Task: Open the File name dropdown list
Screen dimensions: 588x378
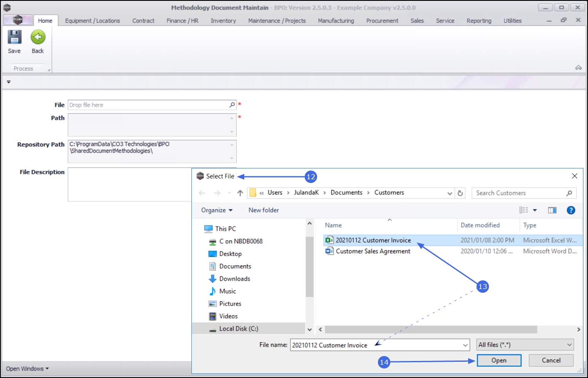Action: [465, 345]
